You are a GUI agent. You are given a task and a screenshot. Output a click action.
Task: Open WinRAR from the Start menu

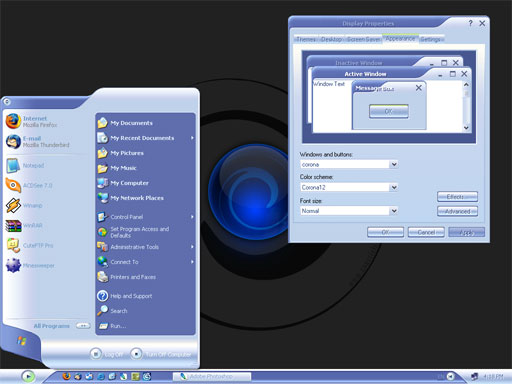[x=24, y=226]
